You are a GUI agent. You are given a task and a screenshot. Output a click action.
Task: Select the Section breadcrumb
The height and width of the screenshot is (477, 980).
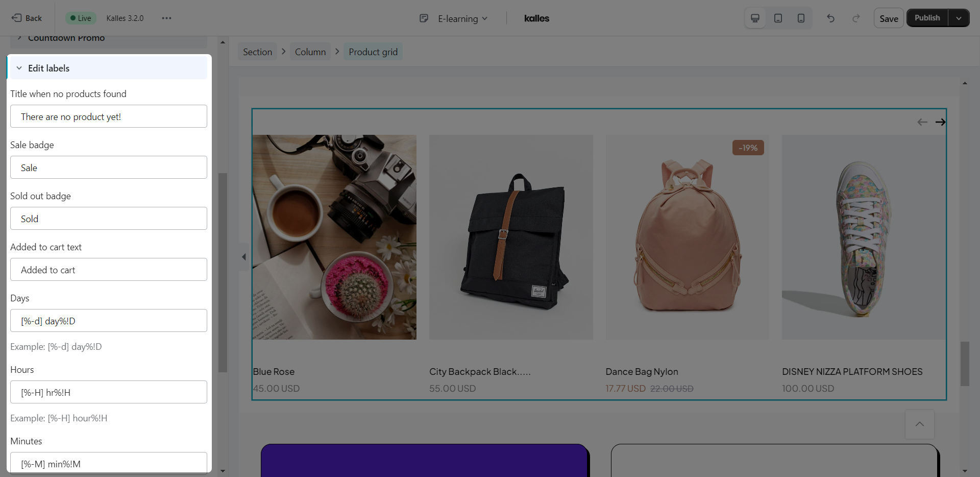click(x=257, y=52)
